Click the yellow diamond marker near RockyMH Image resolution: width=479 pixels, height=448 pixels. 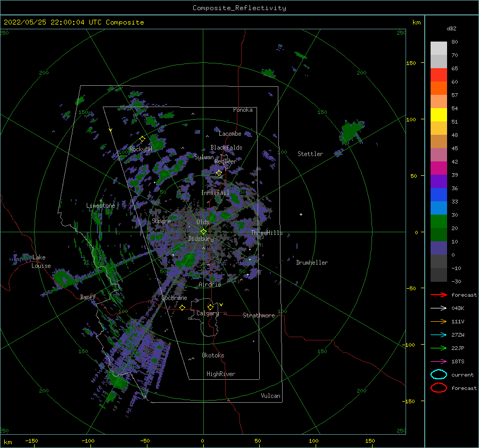pos(142,139)
